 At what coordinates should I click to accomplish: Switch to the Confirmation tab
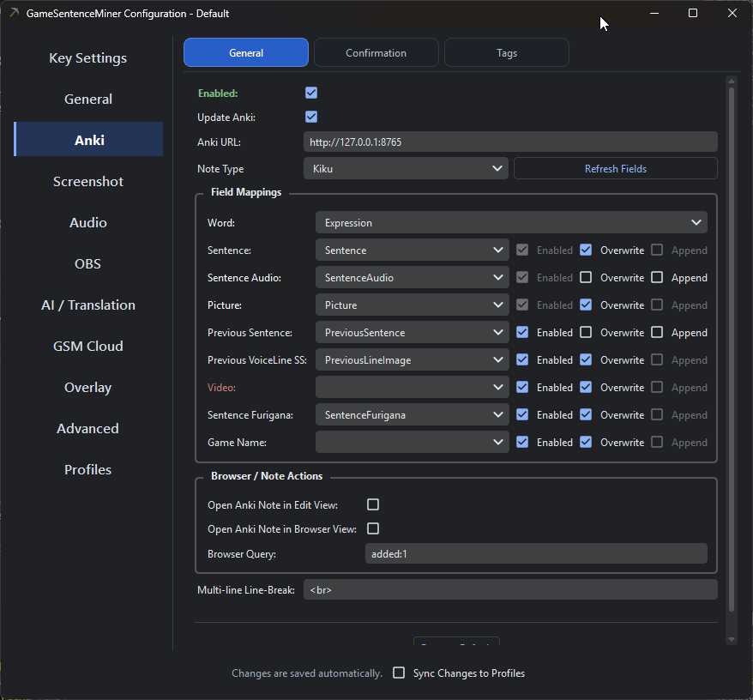[376, 53]
